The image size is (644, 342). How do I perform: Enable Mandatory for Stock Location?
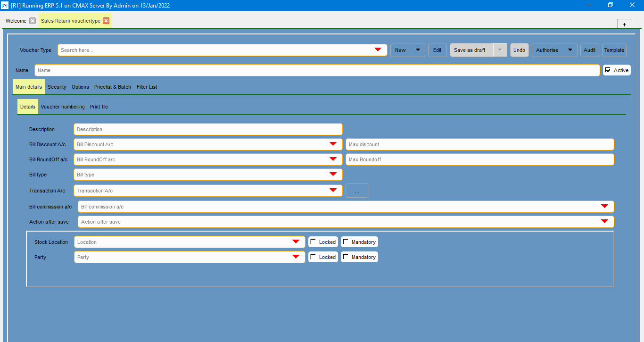pos(346,242)
